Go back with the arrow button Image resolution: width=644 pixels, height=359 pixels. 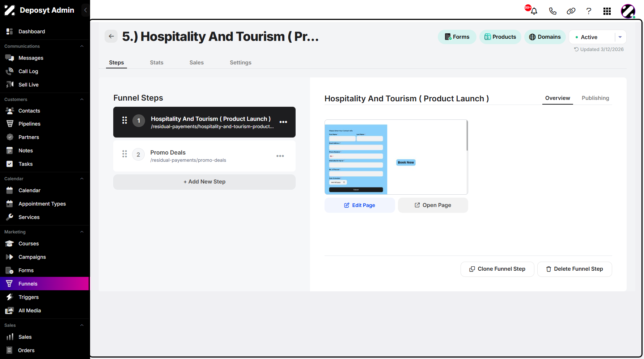[111, 36]
